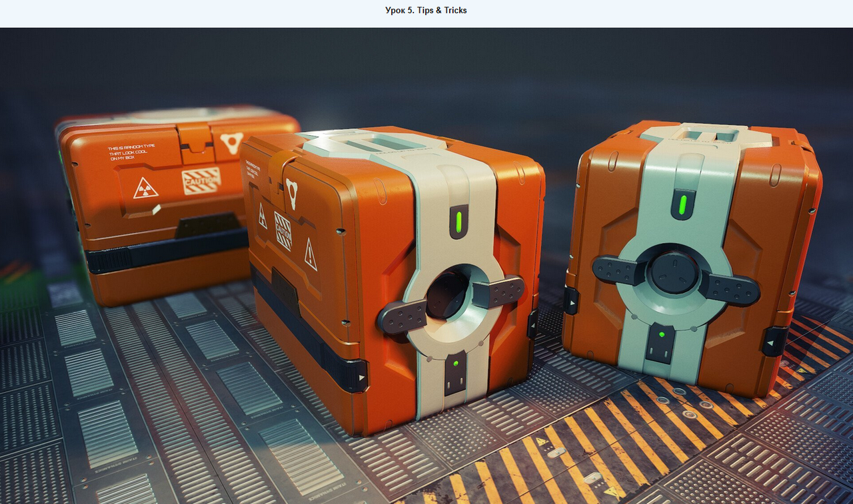Viewport: 853px width, 504px height.
Task: Click the left latch handle of the middle crate
Action: [402, 317]
